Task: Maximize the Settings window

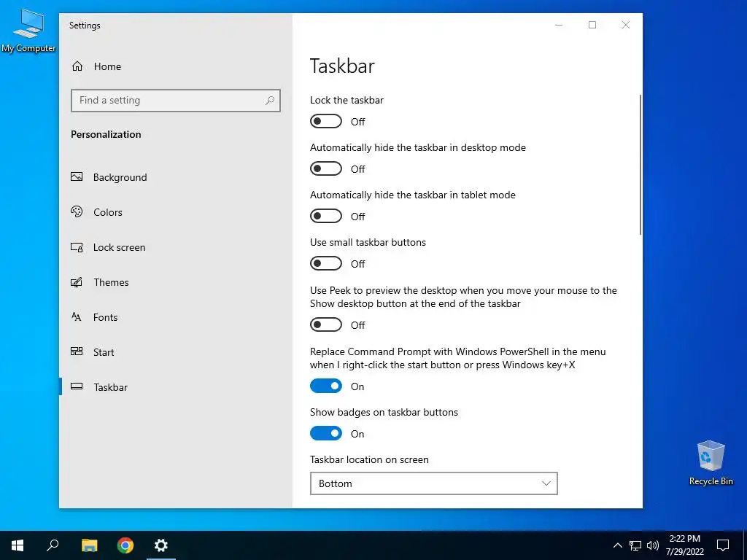Action: point(592,25)
